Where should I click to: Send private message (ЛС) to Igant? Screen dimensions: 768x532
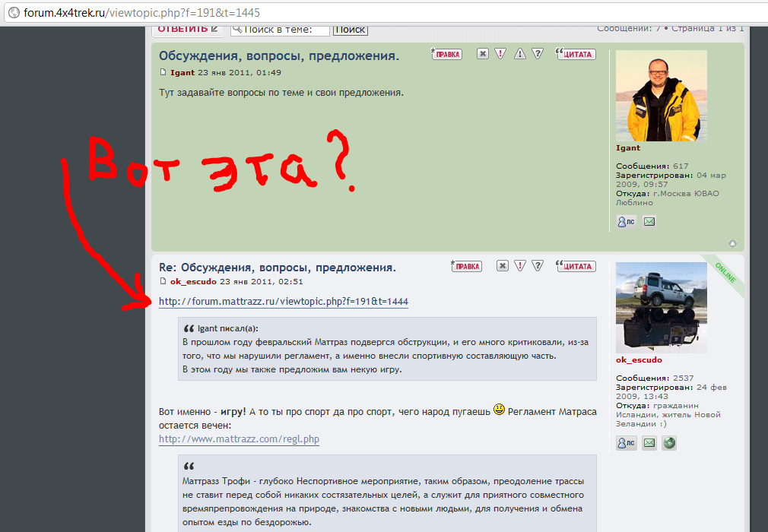tap(626, 222)
